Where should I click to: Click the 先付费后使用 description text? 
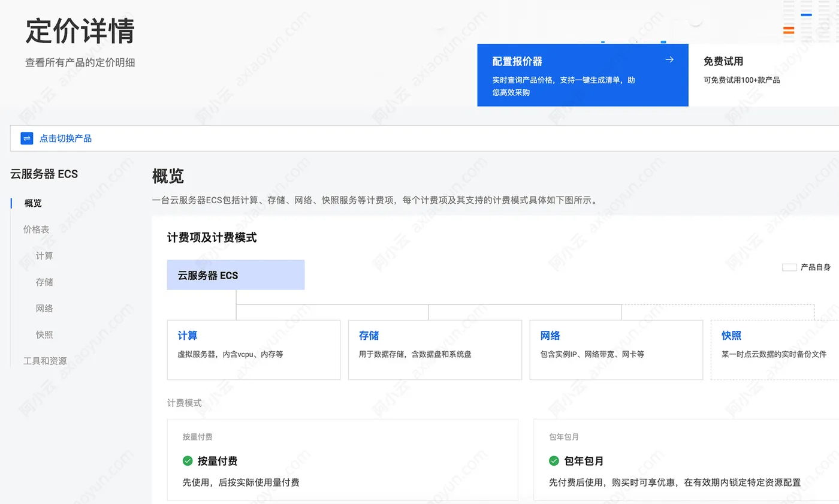pyautogui.click(x=675, y=482)
